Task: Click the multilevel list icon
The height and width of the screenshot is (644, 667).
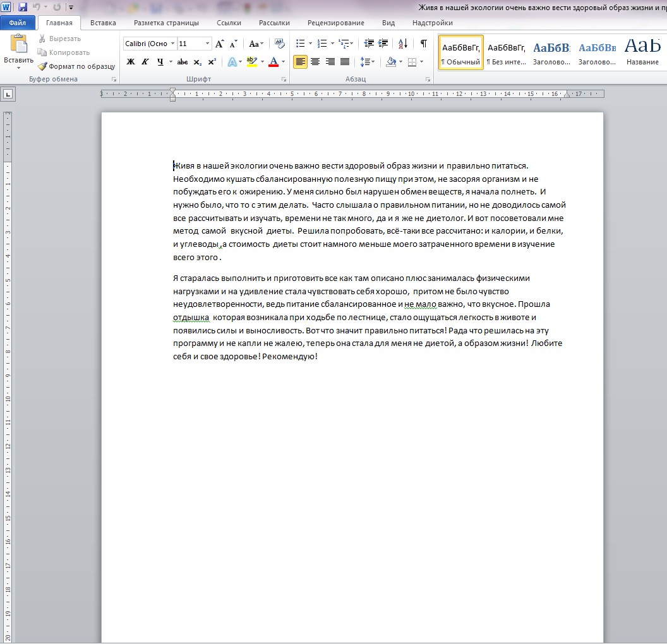Action: pyautogui.click(x=344, y=44)
